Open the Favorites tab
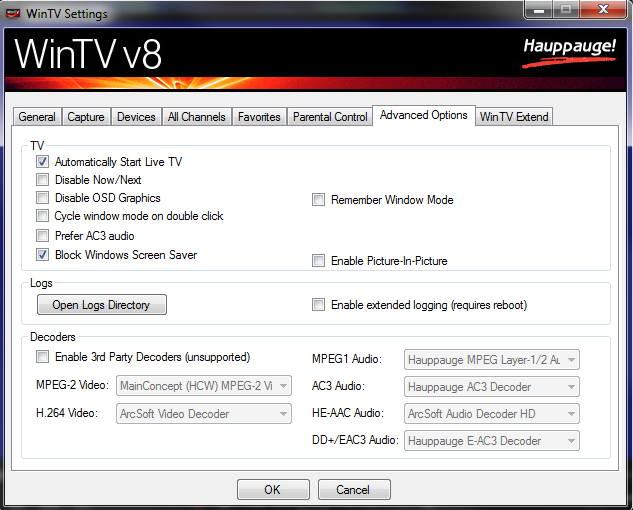 (x=259, y=117)
